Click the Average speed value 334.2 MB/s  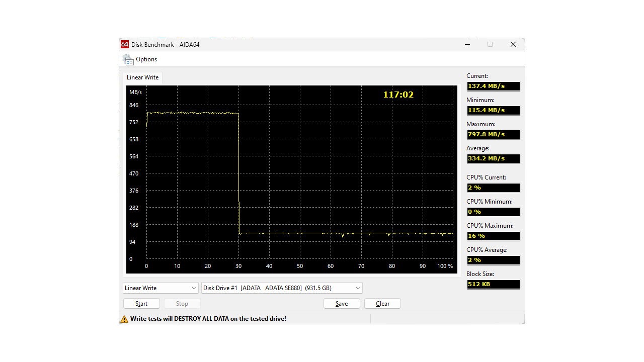493,158
